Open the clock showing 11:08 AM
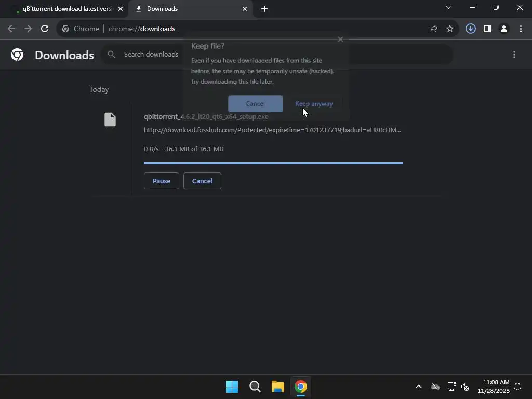532x399 pixels. [494, 387]
